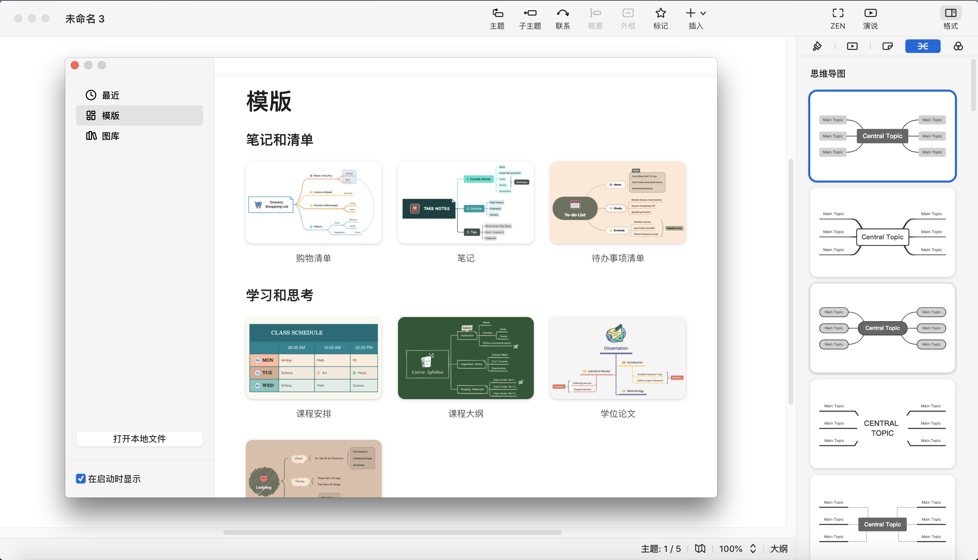Disable 在启动时显示 checkbox

pyautogui.click(x=80, y=479)
